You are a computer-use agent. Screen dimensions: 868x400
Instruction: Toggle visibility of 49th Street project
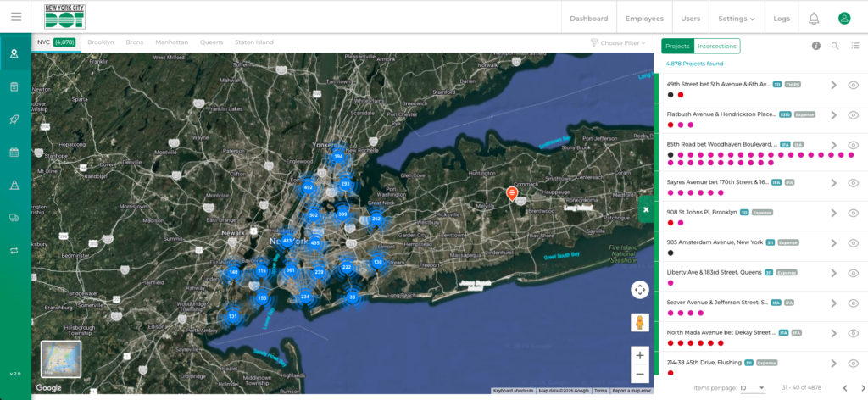click(854, 85)
